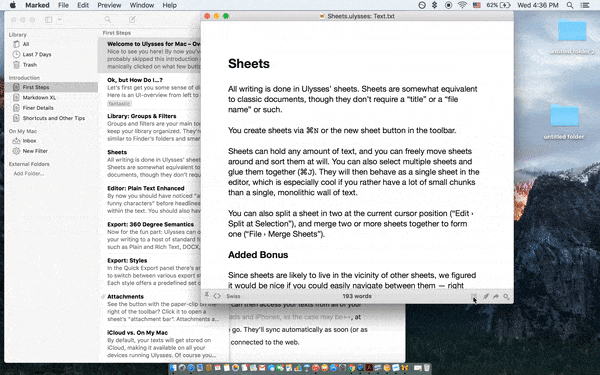
Task: Click the US flag input source icon
Action: (477, 5)
